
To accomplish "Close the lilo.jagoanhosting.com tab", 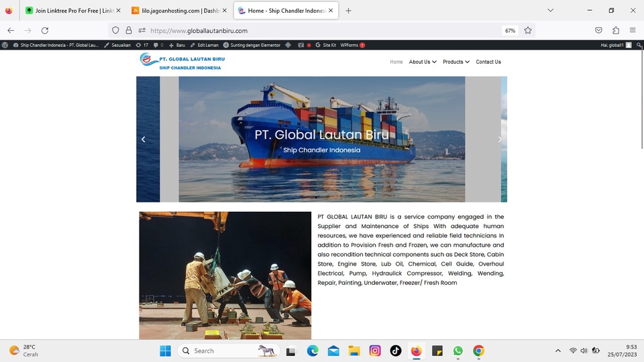I will (224, 11).
